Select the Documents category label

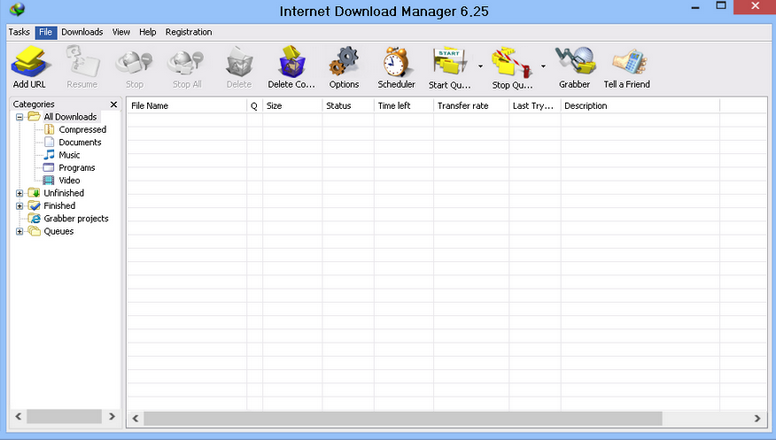coord(80,143)
